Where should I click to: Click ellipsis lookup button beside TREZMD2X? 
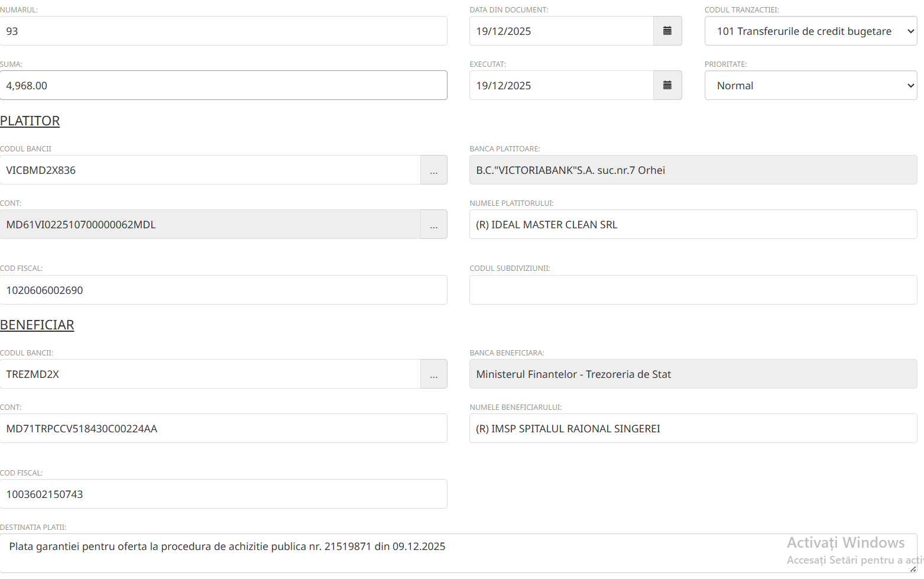[x=433, y=374]
